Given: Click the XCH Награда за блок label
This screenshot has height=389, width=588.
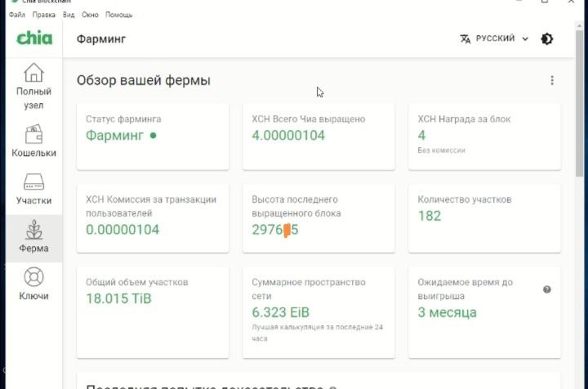Looking at the screenshot, I should click(464, 119).
